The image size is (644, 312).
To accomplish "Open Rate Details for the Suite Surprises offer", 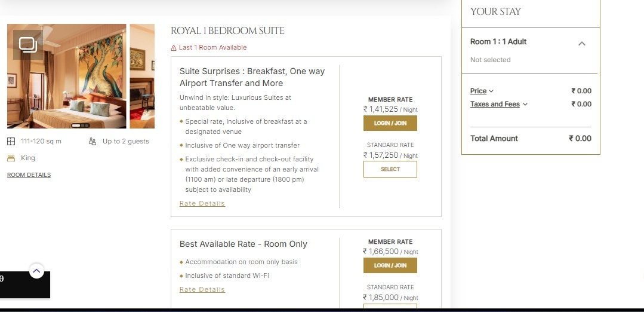I will click(x=202, y=203).
